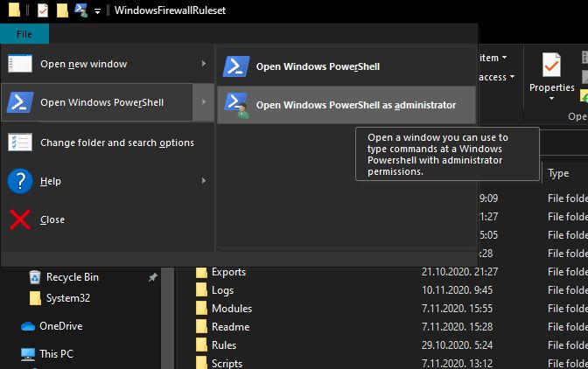Select the Scripts folder
This screenshot has height=369, width=588.
coord(227,364)
